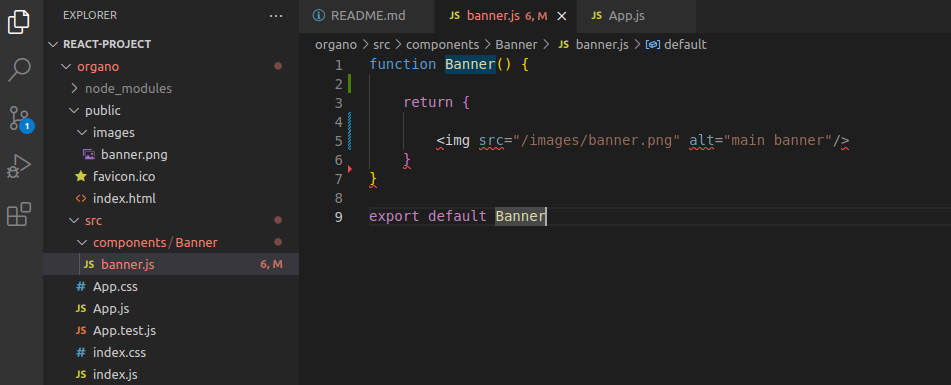Open the Run and Debug view

pos(19,166)
